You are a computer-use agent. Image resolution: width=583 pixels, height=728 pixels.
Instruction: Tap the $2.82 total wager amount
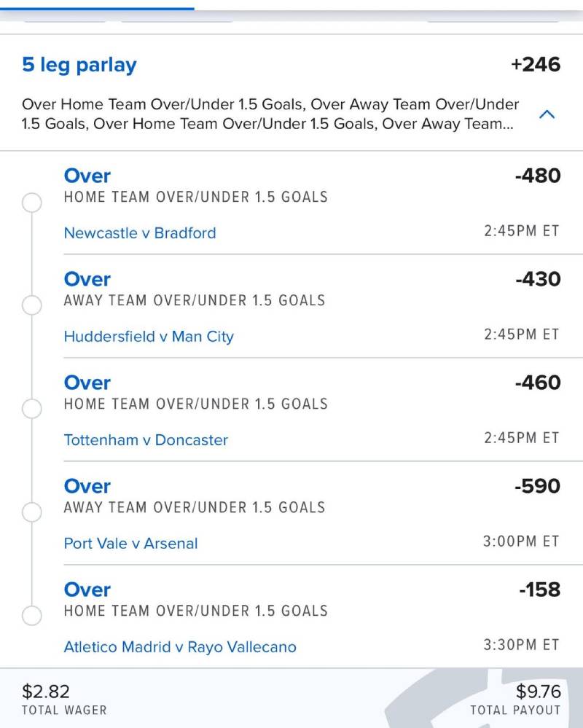(45, 692)
